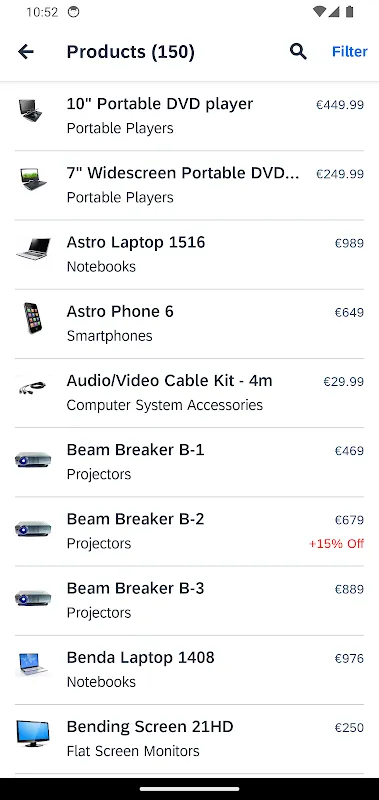Select the Benda Laptop 1408 name
The width and height of the screenshot is (379, 800).
coord(140,657)
